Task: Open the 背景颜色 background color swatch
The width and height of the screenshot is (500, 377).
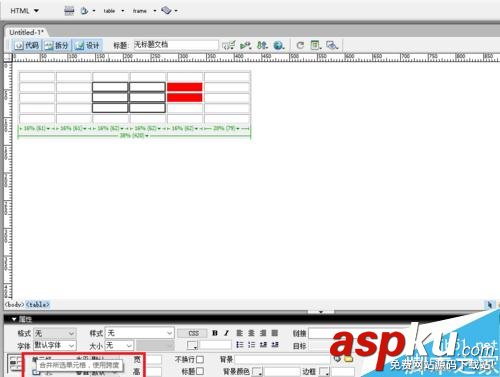Action: [x=257, y=371]
